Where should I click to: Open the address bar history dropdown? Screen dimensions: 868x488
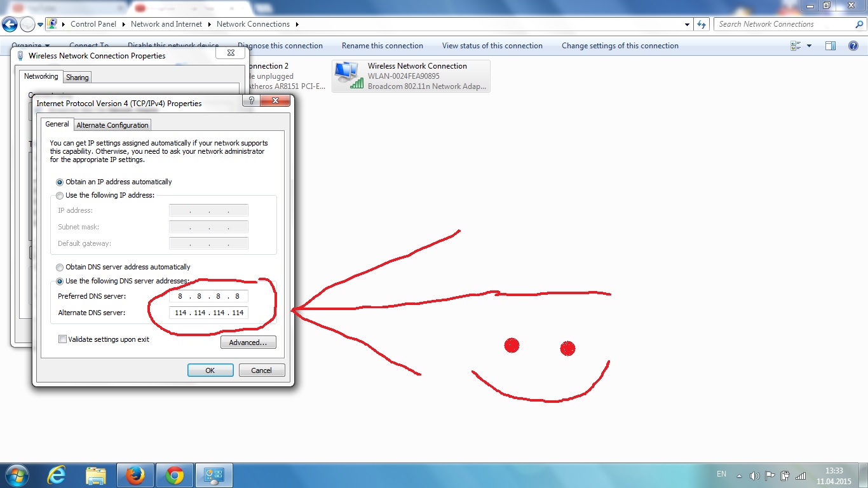point(688,24)
